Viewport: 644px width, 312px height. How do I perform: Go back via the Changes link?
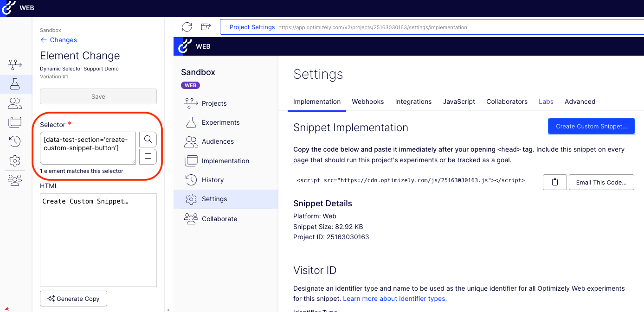[58, 40]
